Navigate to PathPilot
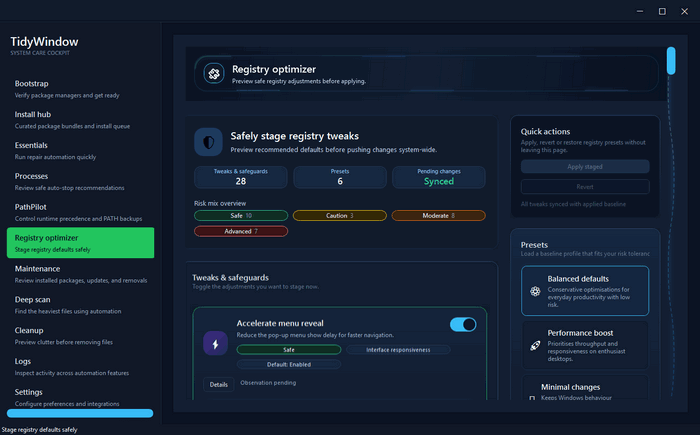Image resolution: width=700 pixels, height=435 pixels. coord(80,212)
